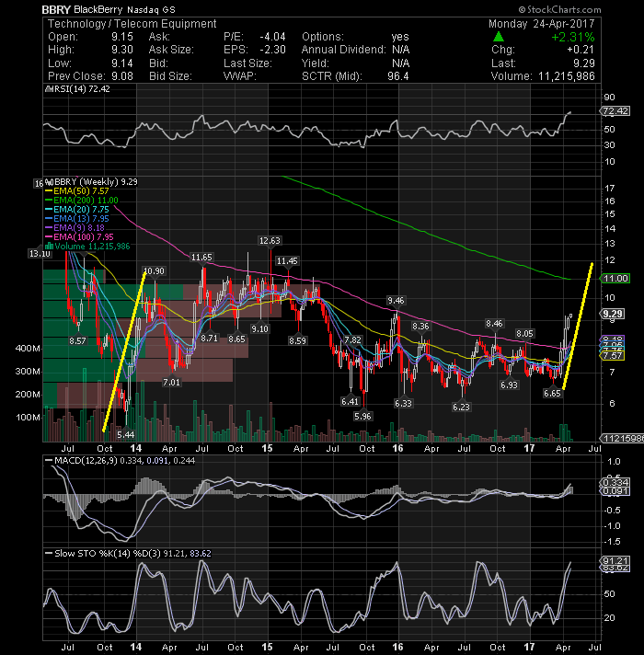Click the Monday 24-Apr-2017 date
This screenshot has height=655, width=644.
tap(541, 24)
